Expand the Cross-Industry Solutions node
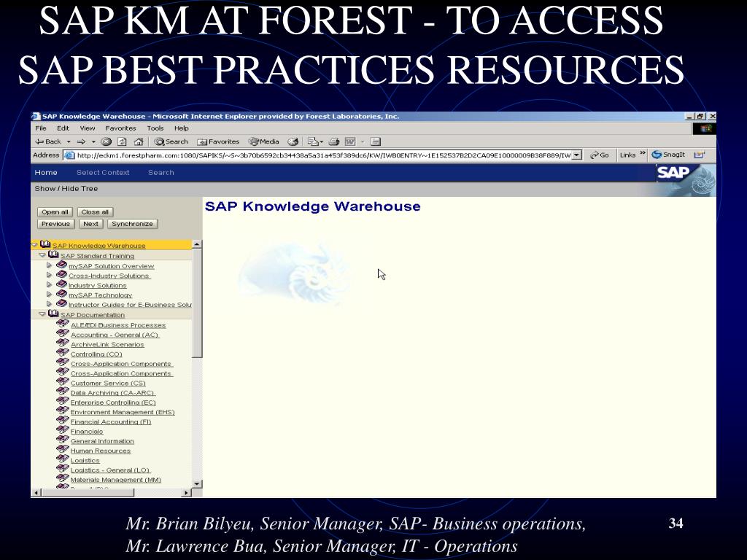Screen dimensions: 747x560 click(x=49, y=275)
